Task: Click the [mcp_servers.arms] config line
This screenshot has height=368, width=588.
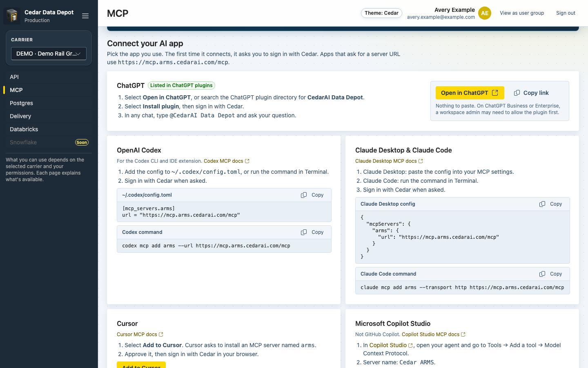Action: pos(149,209)
